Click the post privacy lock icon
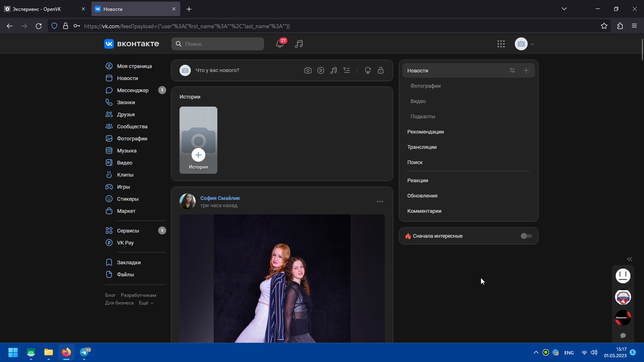Viewport: 644px width, 362px height. 381,70
